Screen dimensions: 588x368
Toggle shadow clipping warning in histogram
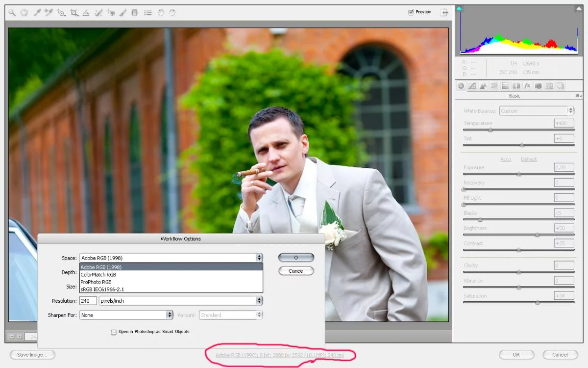(x=459, y=9)
